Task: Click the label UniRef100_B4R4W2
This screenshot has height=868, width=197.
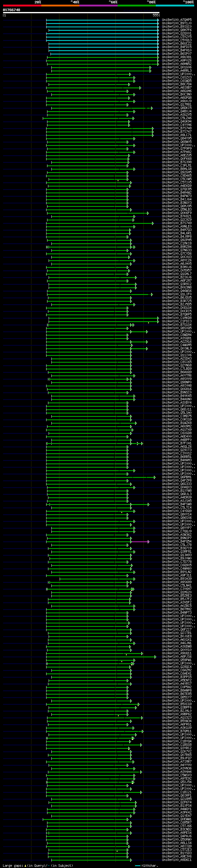Action: coord(177,193)
